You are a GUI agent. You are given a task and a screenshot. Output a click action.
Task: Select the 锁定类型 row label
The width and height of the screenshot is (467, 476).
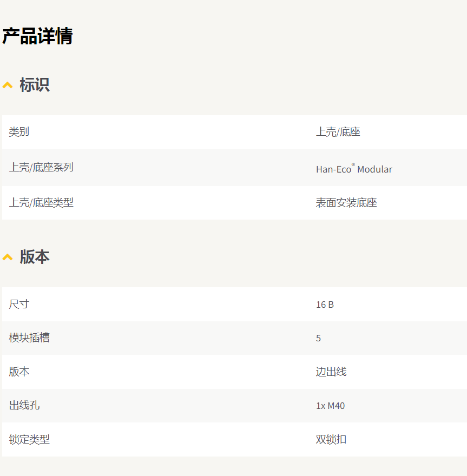click(x=29, y=439)
